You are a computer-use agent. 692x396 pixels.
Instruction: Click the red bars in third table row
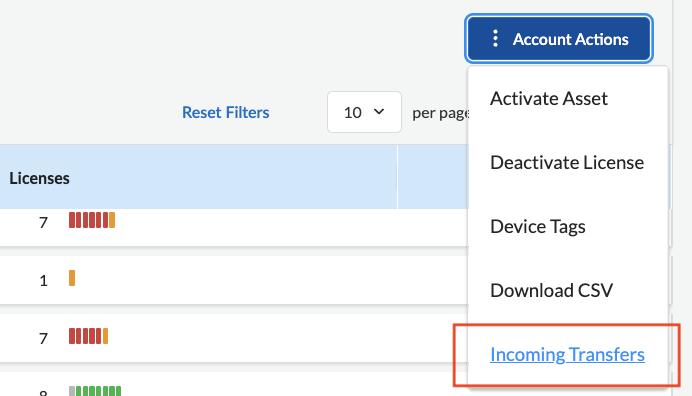pos(85,336)
